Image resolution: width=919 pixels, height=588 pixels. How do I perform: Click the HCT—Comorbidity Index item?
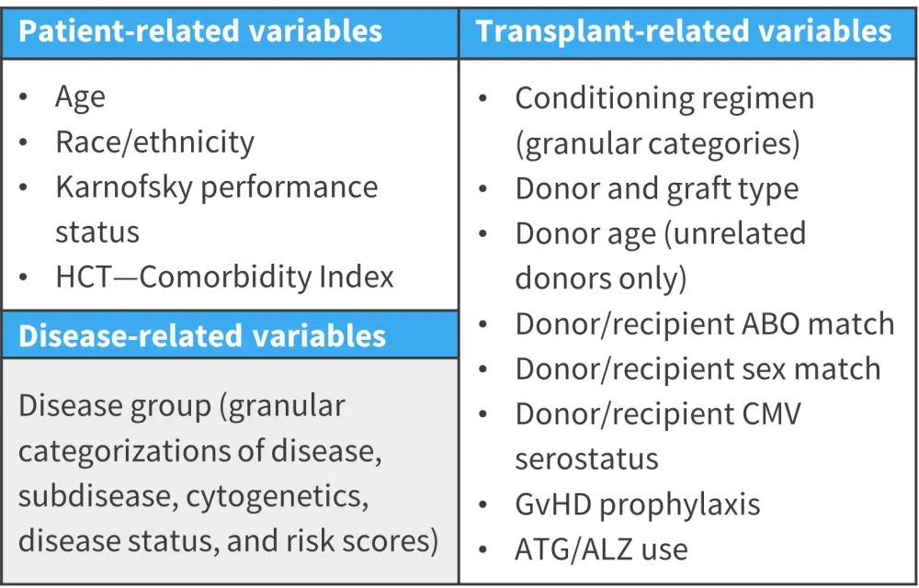224,277
